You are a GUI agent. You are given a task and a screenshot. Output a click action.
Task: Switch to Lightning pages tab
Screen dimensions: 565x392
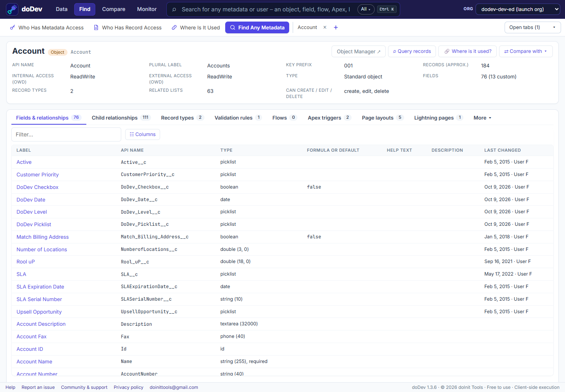(439, 118)
